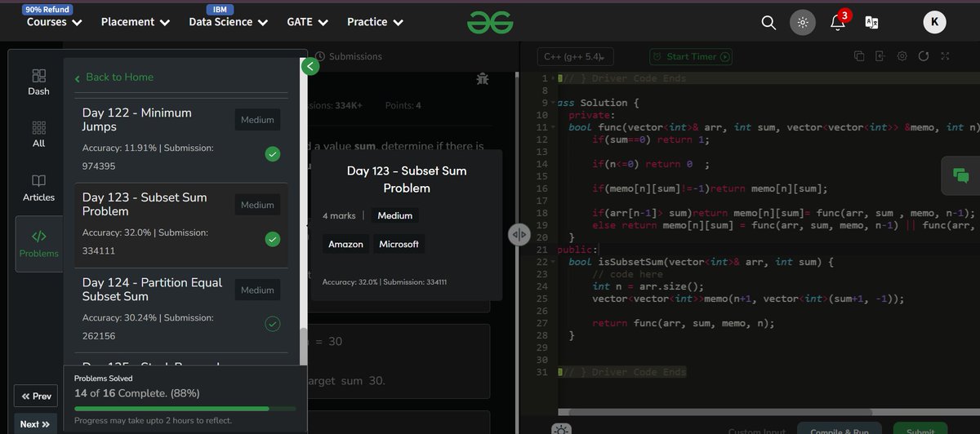The height and width of the screenshot is (434, 980).
Task: Click the import code file icon
Action: [x=880, y=56]
